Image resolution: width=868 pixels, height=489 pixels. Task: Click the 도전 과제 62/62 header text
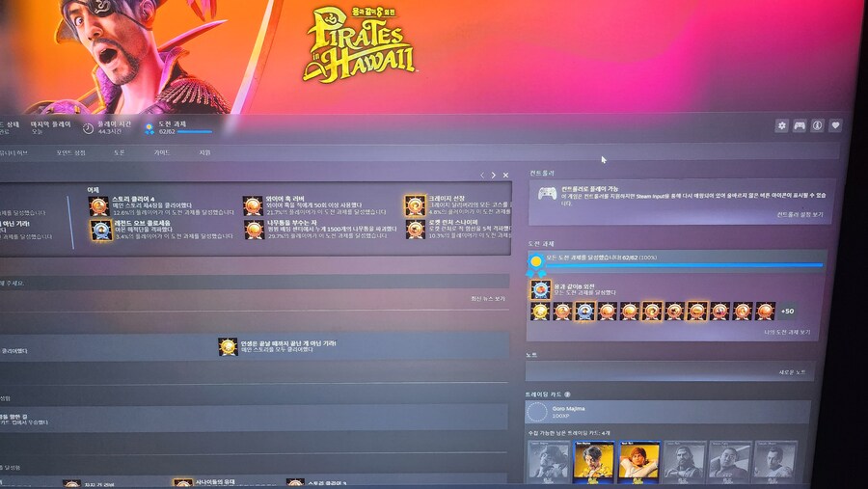click(173, 127)
